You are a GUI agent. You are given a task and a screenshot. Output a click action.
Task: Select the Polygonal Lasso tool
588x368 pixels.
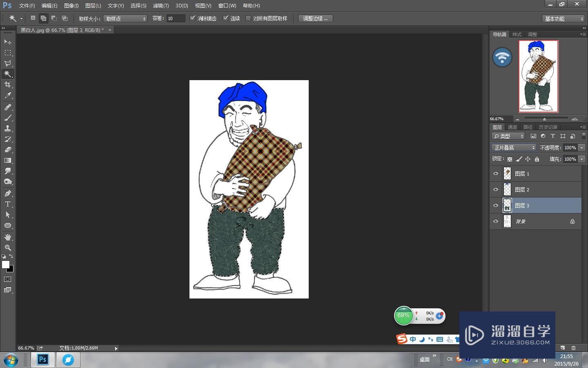[8, 63]
